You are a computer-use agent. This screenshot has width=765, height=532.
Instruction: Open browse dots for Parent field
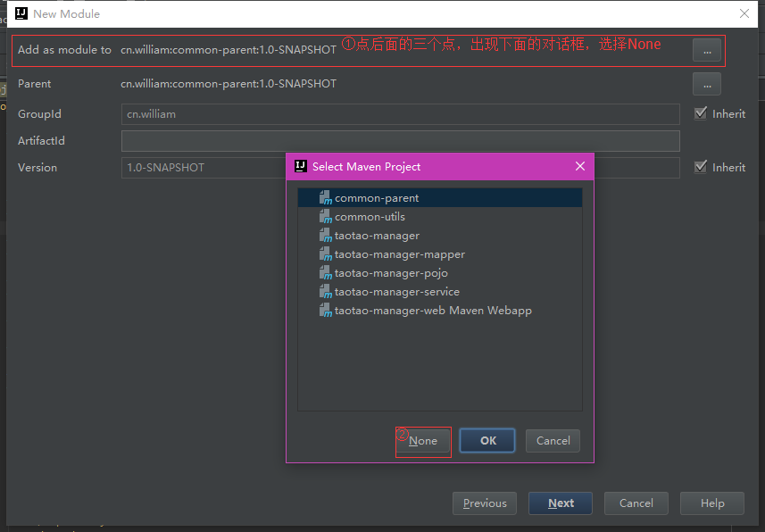tap(706, 85)
